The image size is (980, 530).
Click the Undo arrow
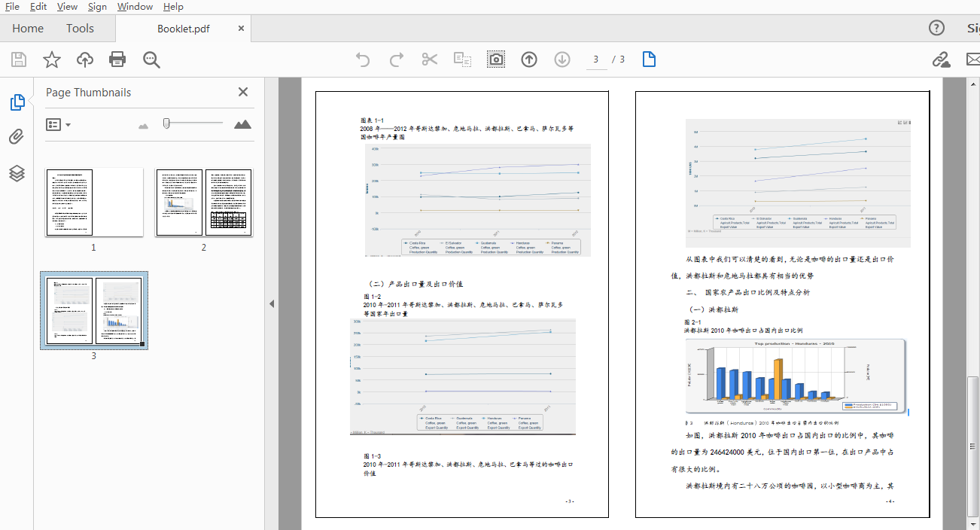click(x=363, y=59)
